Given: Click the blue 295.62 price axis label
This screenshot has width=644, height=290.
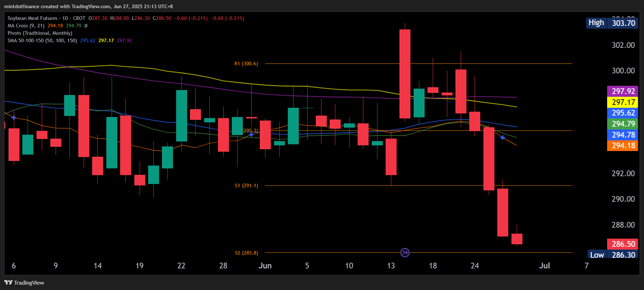Looking at the screenshot, I should click(x=623, y=113).
